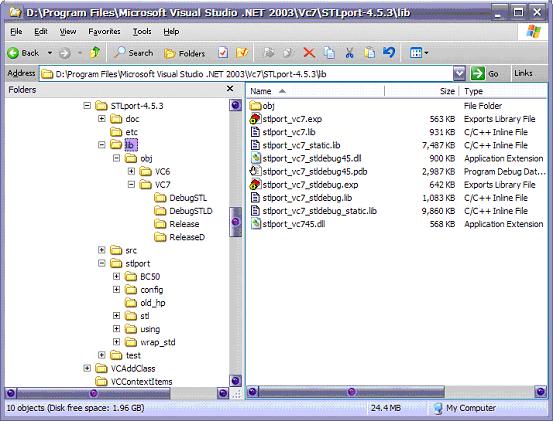Viewport: 553px width, 422px height.
Task: Select the stlport_vc7.exp file
Action: (x=292, y=119)
